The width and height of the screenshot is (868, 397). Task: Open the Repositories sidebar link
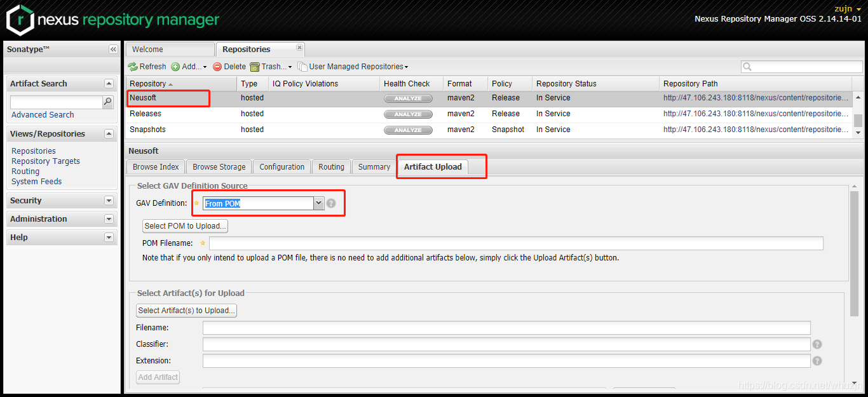coord(34,151)
